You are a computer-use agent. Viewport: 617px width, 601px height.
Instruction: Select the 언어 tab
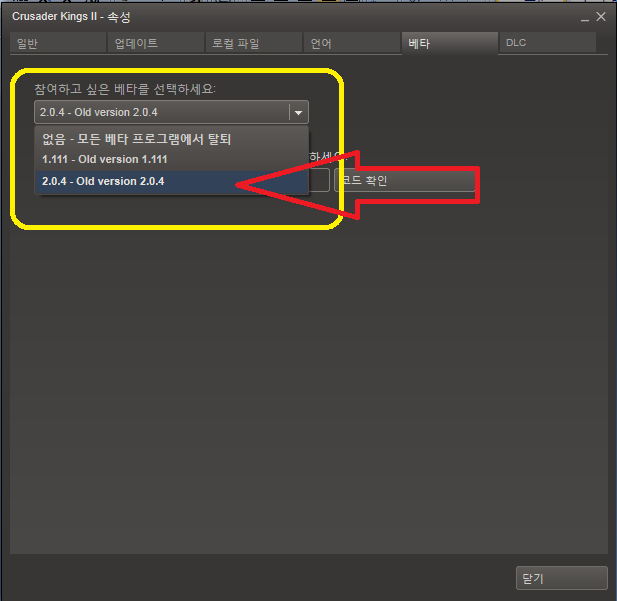(x=352, y=43)
